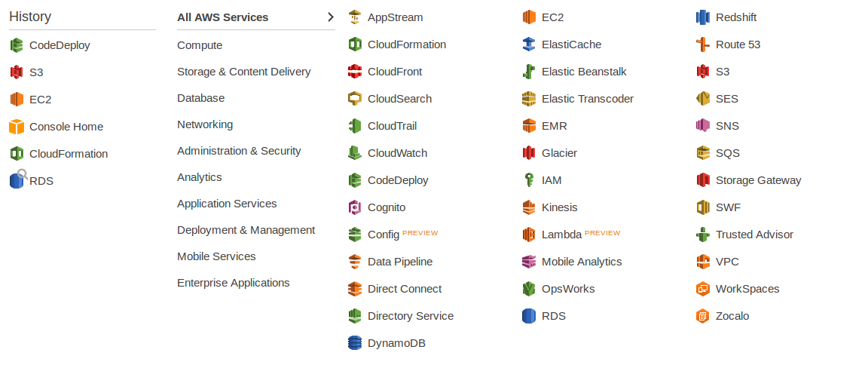Click the Route 53 icon
Screen dimensions: 868x365
coord(702,44)
